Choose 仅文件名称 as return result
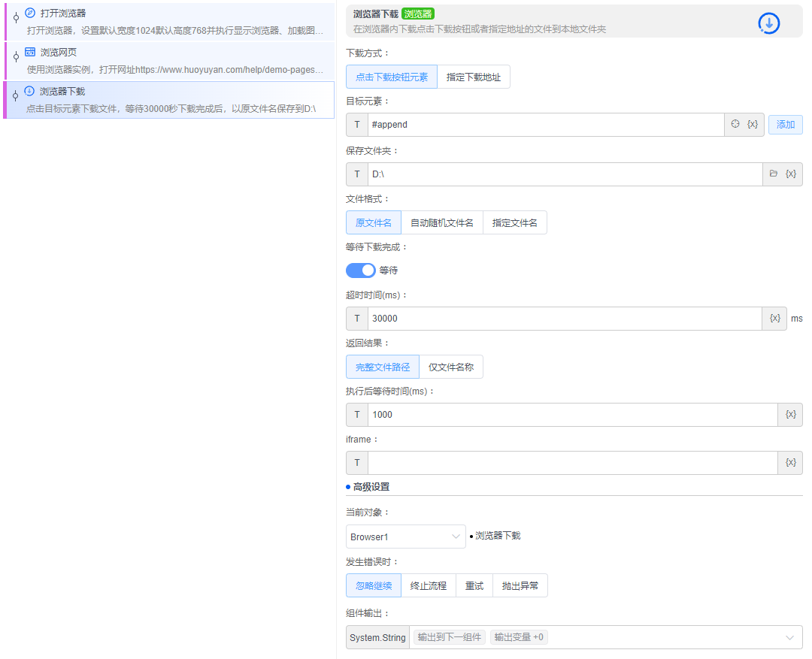The height and width of the screenshot is (659, 812). click(x=451, y=367)
